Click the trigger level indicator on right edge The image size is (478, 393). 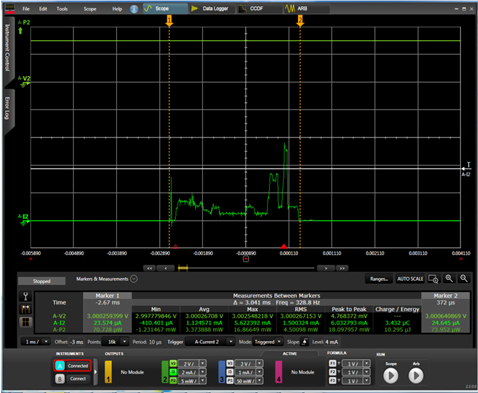466,169
